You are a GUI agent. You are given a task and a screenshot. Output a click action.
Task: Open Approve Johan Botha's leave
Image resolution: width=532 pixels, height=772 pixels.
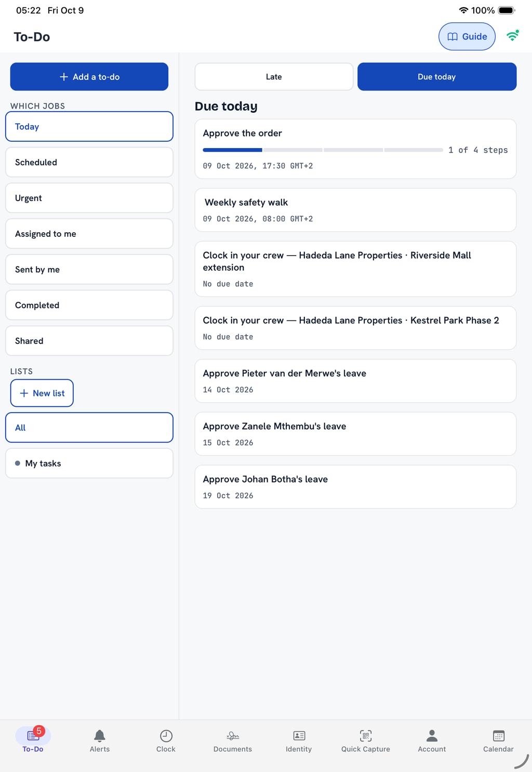pos(355,487)
